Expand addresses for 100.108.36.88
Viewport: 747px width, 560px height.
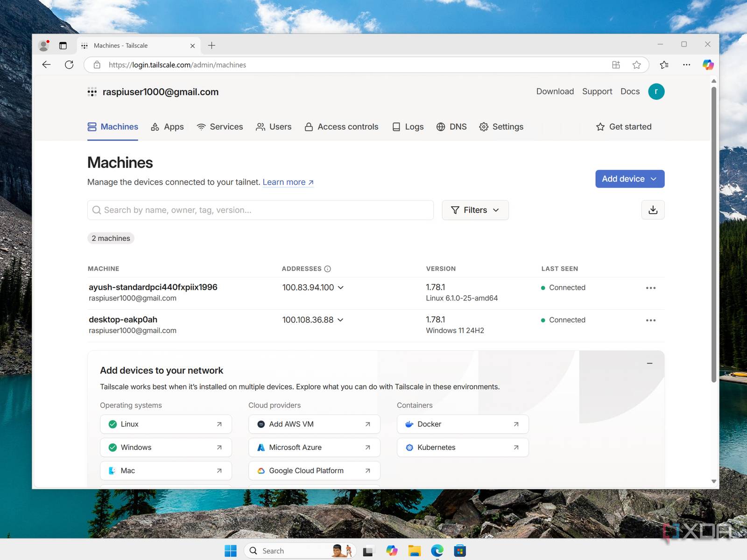(340, 320)
